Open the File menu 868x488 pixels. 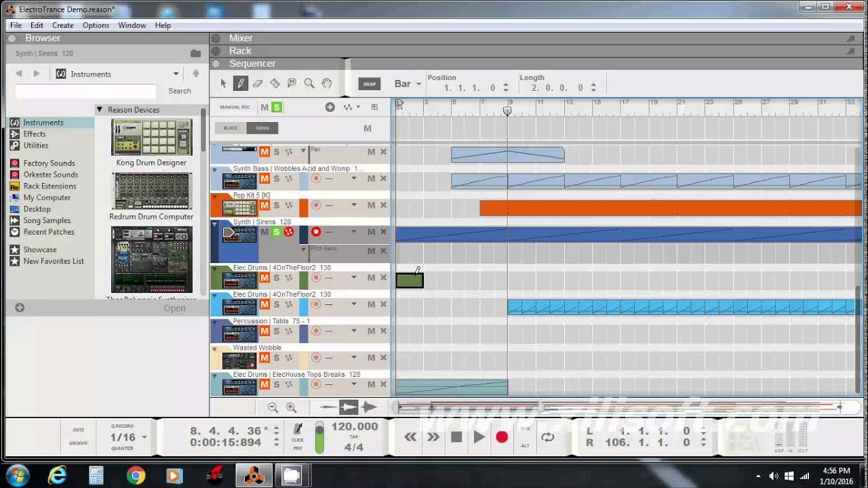click(x=16, y=25)
